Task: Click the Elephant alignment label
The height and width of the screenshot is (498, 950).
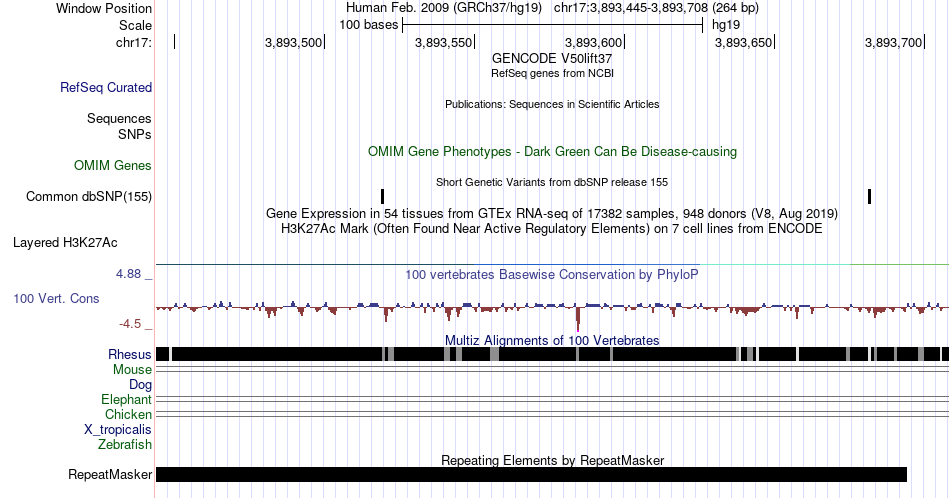Action: (x=127, y=399)
